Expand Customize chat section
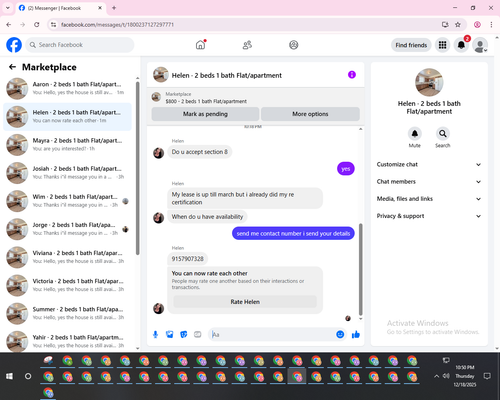 click(x=429, y=164)
